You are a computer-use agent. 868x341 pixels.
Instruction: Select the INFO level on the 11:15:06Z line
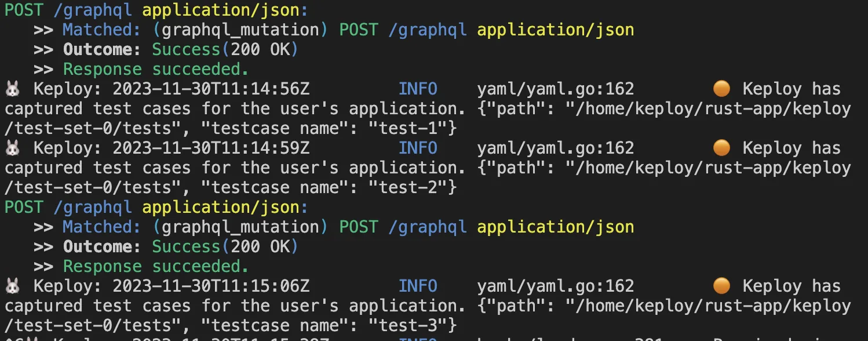tap(418, 286)
